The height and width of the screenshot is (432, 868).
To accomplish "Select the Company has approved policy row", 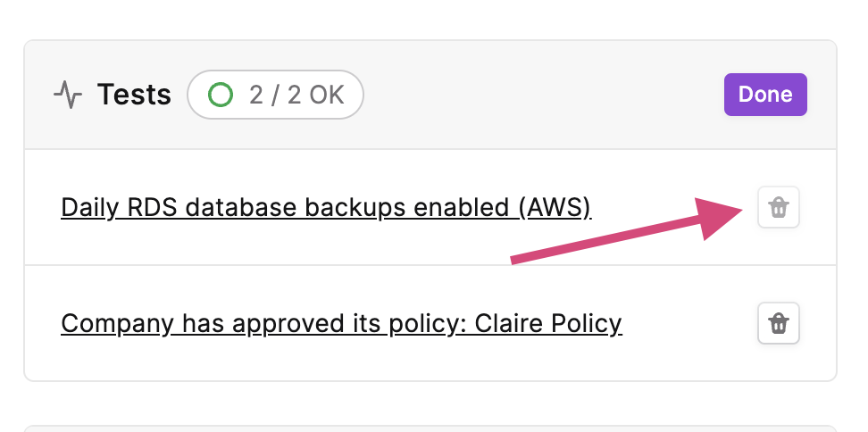I will pos(430,323).
